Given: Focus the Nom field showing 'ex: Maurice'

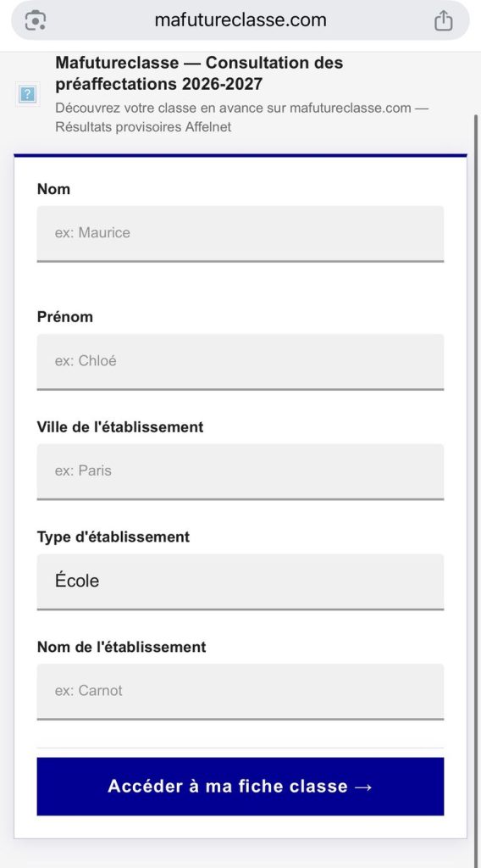Looking at the screenshot, I should (x=240, y=233).
